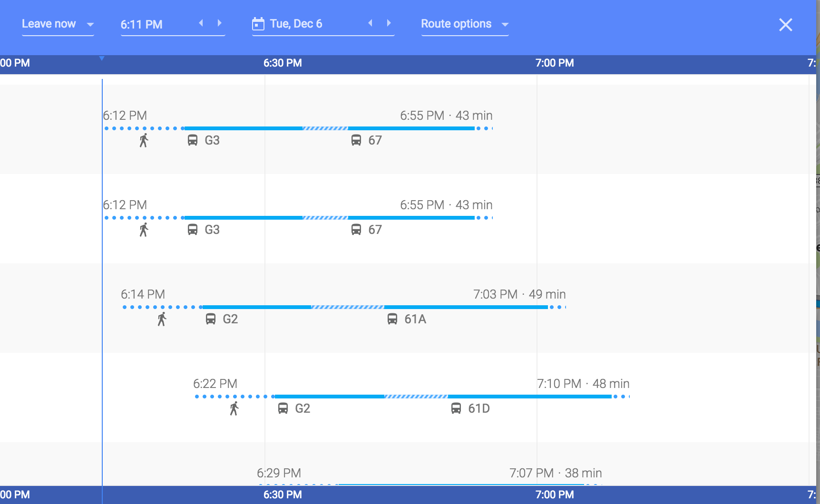Step time forward with right arrow
Viewport: 820px width, 504px height.
[x=219, y=23]
